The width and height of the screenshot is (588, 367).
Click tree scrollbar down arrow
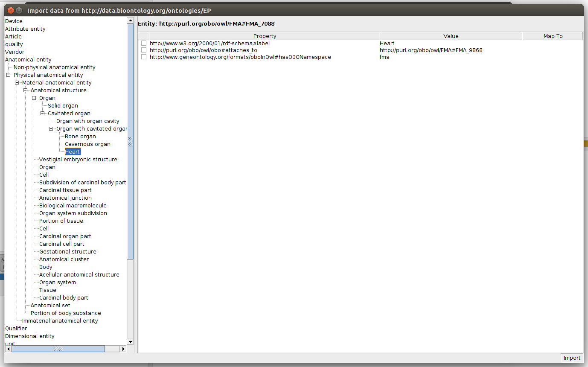click(x=130, y=342)
